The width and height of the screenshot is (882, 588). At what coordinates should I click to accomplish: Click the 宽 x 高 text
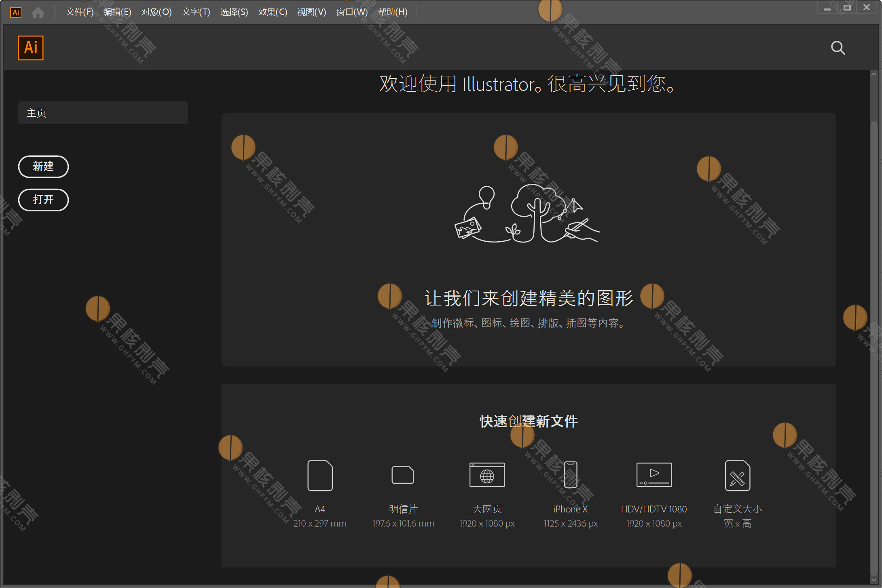tap(738, 524)
